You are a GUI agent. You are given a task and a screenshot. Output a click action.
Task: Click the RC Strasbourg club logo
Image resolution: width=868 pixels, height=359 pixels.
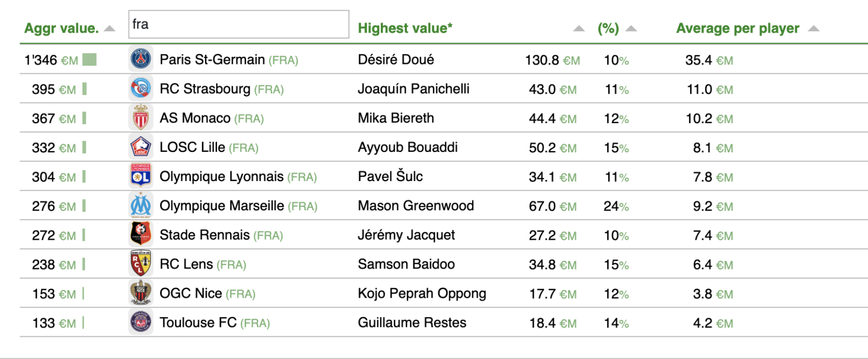pyautogui.click(x=141, y=88)
